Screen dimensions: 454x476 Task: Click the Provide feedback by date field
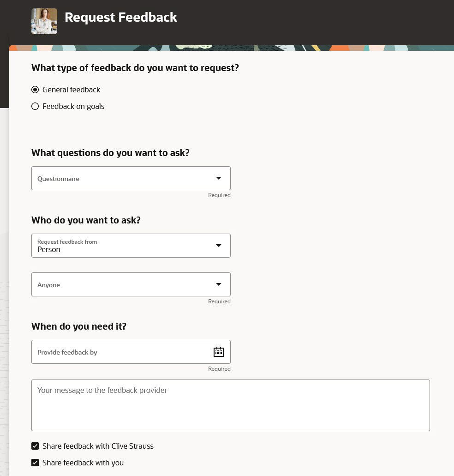(x=131, y=352)
